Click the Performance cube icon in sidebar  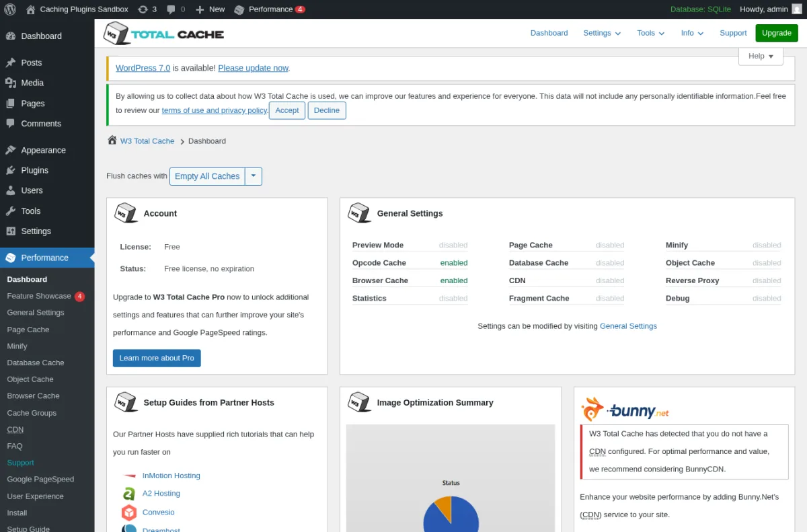tap(10, 258)
